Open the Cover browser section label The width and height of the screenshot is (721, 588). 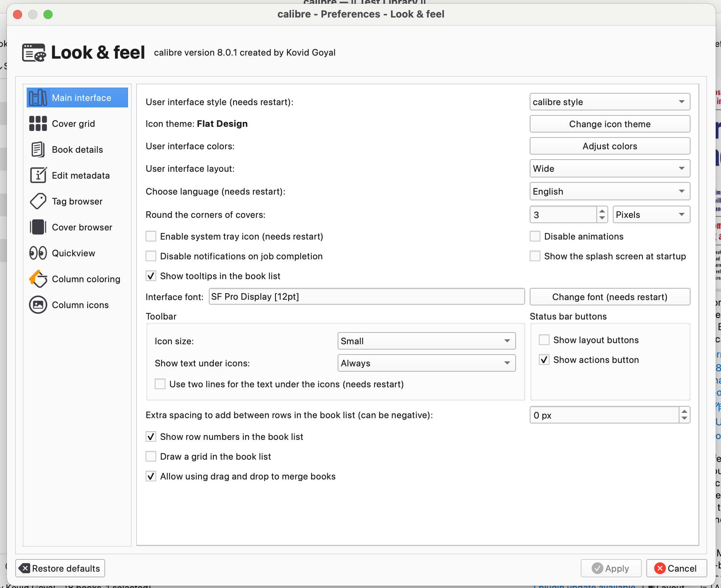pyautogui.click(x=82, y=227)
